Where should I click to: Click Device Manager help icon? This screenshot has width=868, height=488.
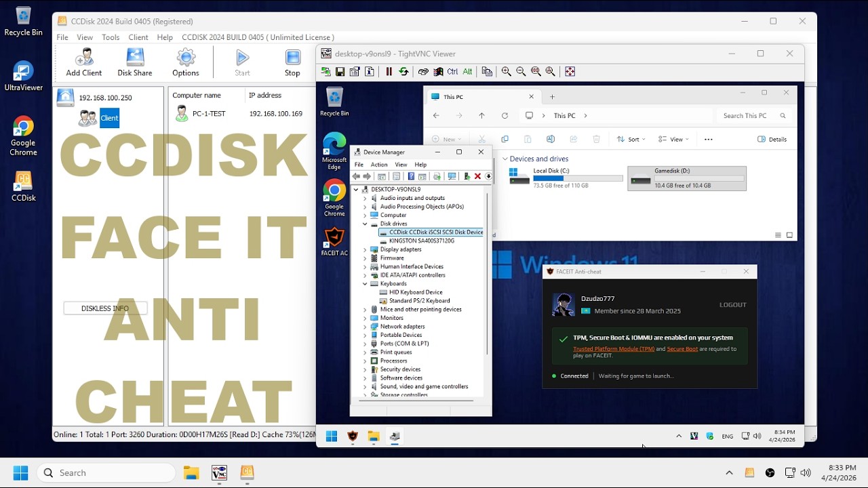click(411, 176)
